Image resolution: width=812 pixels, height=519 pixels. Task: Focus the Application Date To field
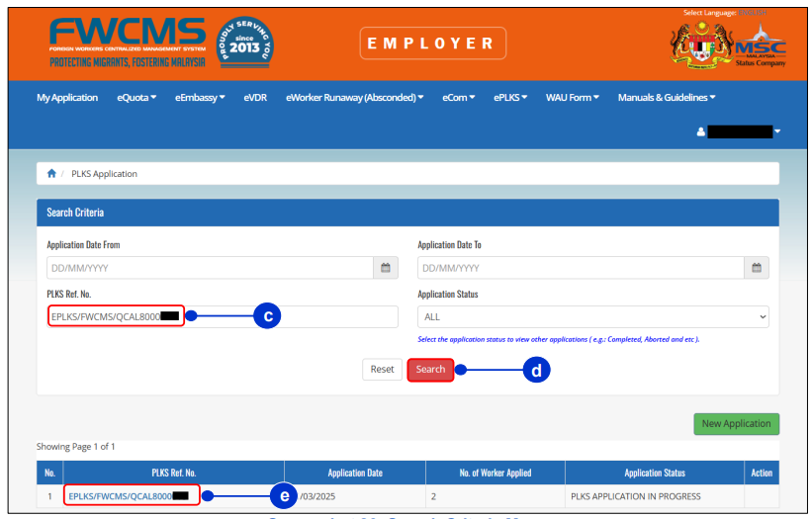(581, 268)
